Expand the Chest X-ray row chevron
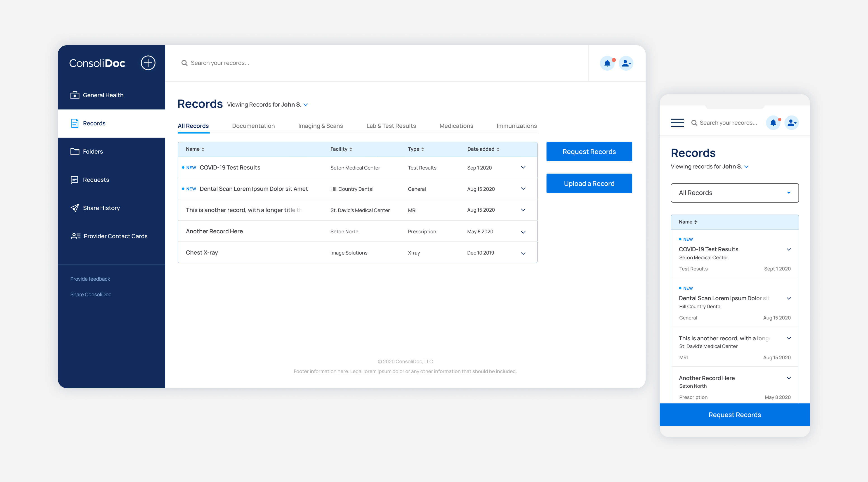Image resolution: width=868 pixels, height=482 pixels. [x=523, y=253]
